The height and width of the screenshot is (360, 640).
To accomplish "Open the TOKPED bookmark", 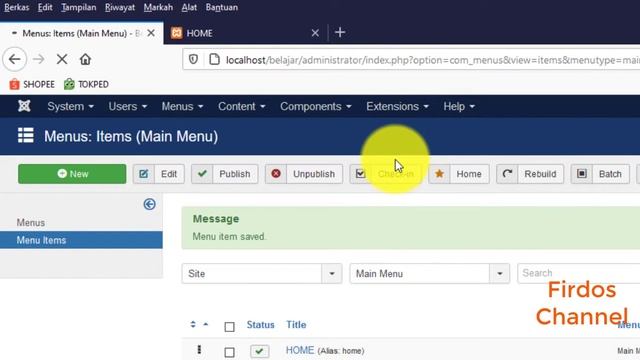I will [86, 84].
